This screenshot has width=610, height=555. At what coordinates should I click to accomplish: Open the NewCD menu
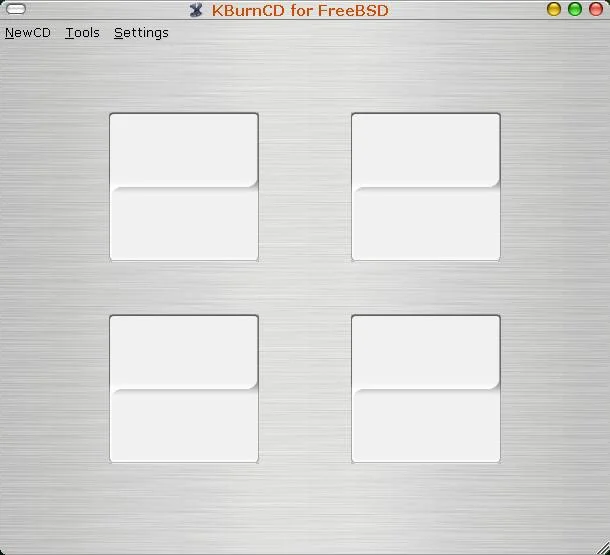coord(28,32)
